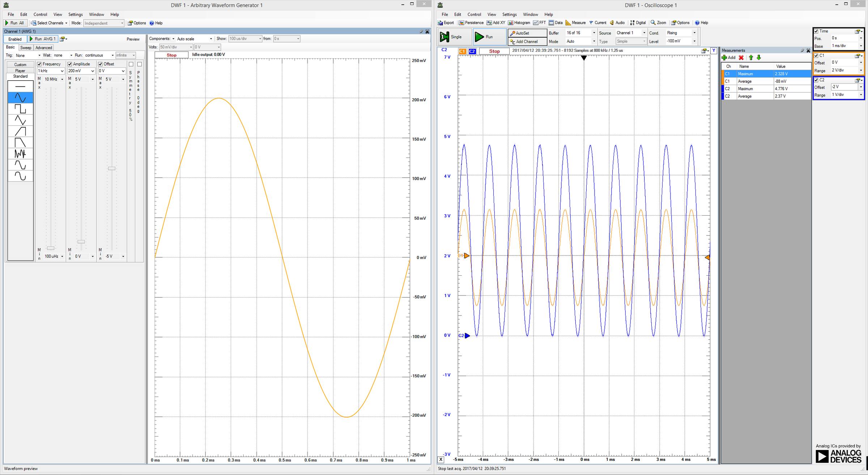Screen dimensions: 868x475
Task: Choose the triangle waveform shape
Action: pos(20,120)
